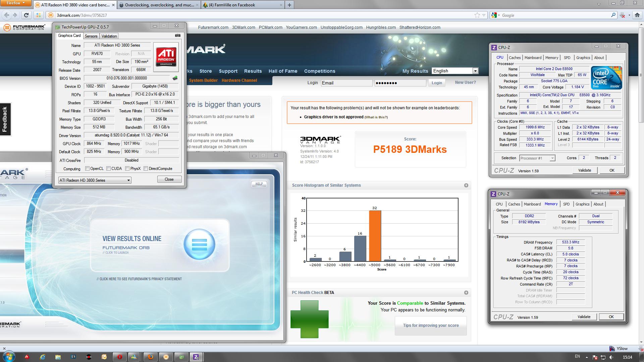Open Graphics tab in the lower CPU-Z window
This screenshot has height=362, width=644.
click(582, 204)
